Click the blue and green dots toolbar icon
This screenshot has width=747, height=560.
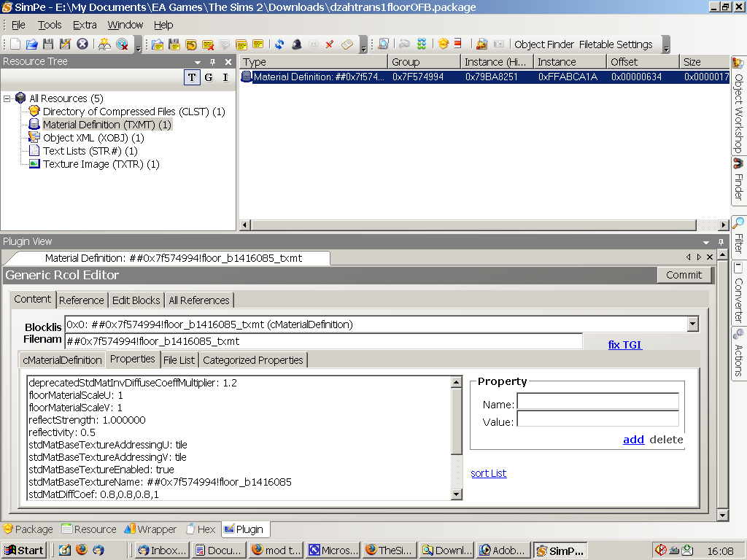[422, 44]
